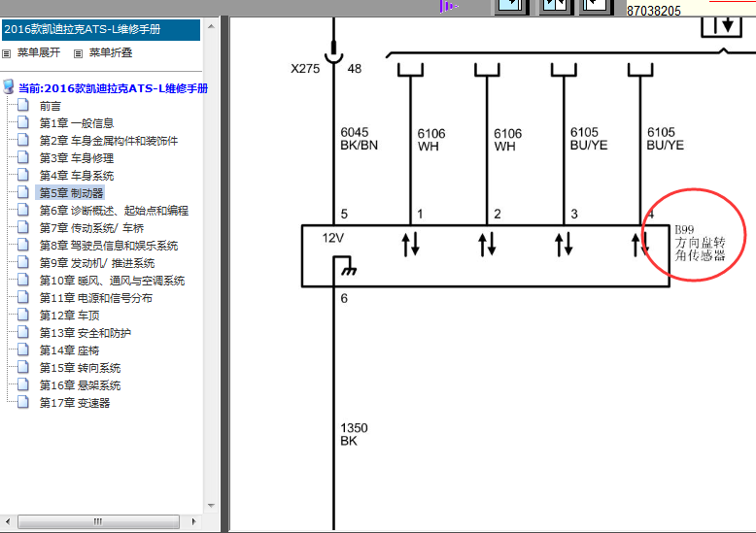Open 第13章 安全和防护
This screenshot has width=756, height=533.
(85, 333)
